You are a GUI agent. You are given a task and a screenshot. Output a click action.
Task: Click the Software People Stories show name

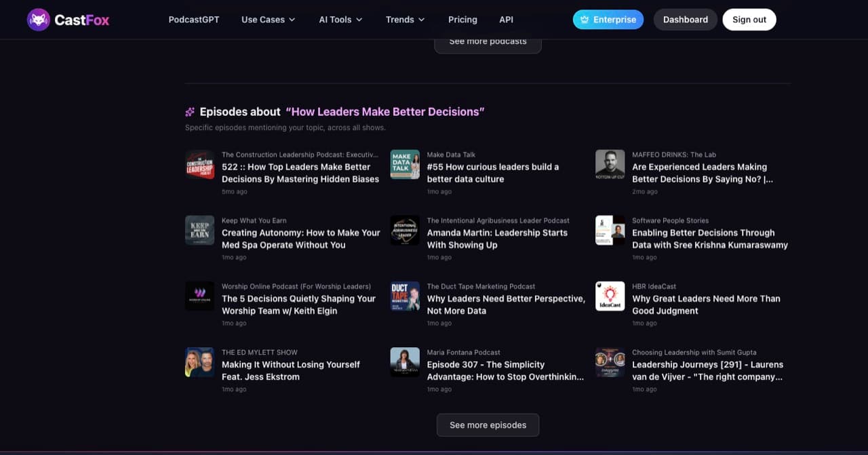coord(670,220)
